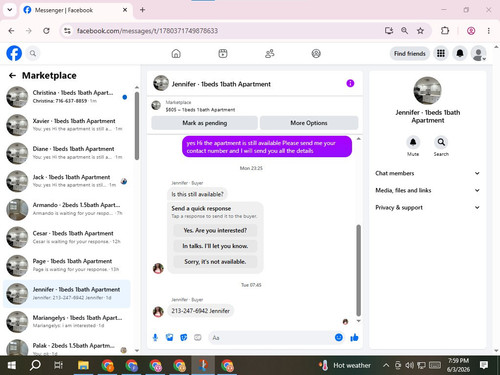Click the Facebook search magnifier icon
This screenshot has height=375, width=500.
[33, 53]
